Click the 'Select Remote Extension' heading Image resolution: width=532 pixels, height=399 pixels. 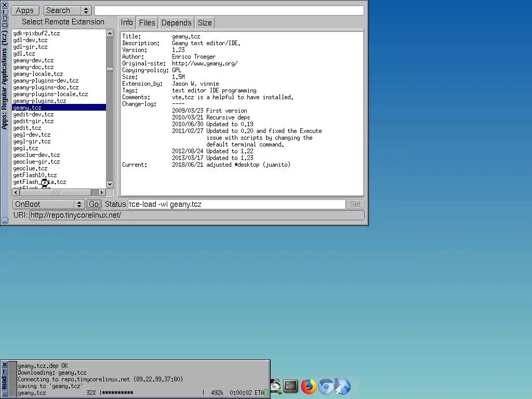coord(63,22)
